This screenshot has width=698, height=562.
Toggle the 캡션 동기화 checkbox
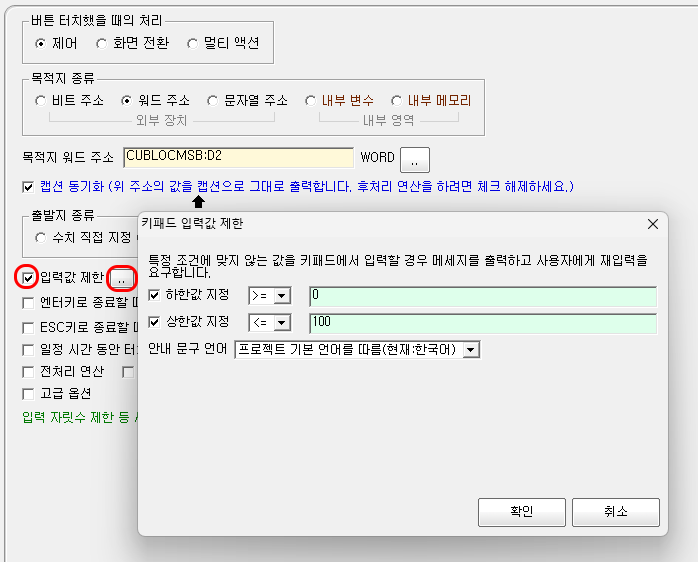(28, 187)
